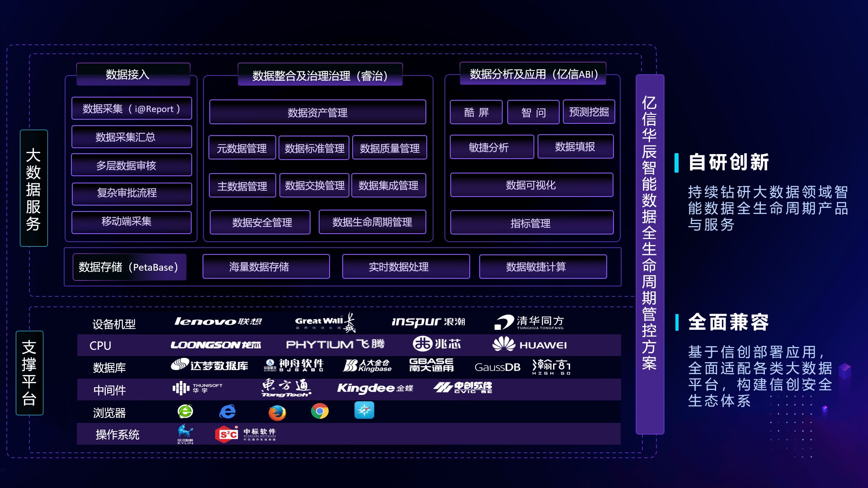Click the 自研创新 heading

coord(728,162)
